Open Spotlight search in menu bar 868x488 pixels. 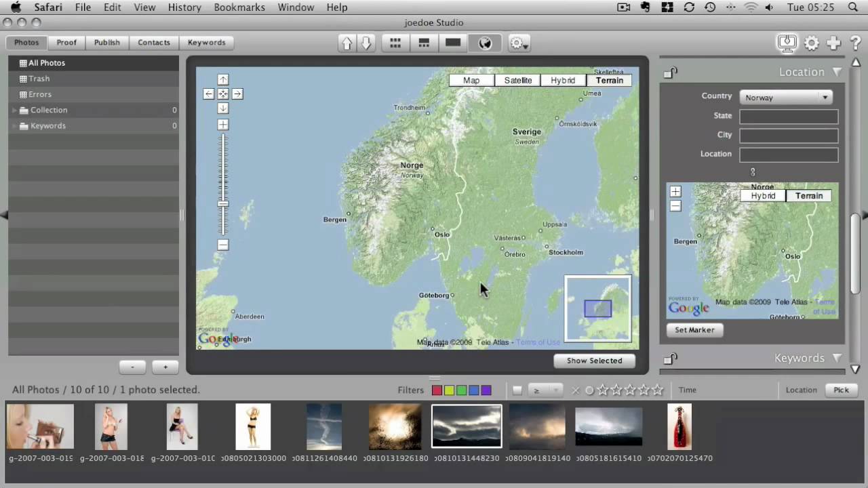[x=853, y=7]
